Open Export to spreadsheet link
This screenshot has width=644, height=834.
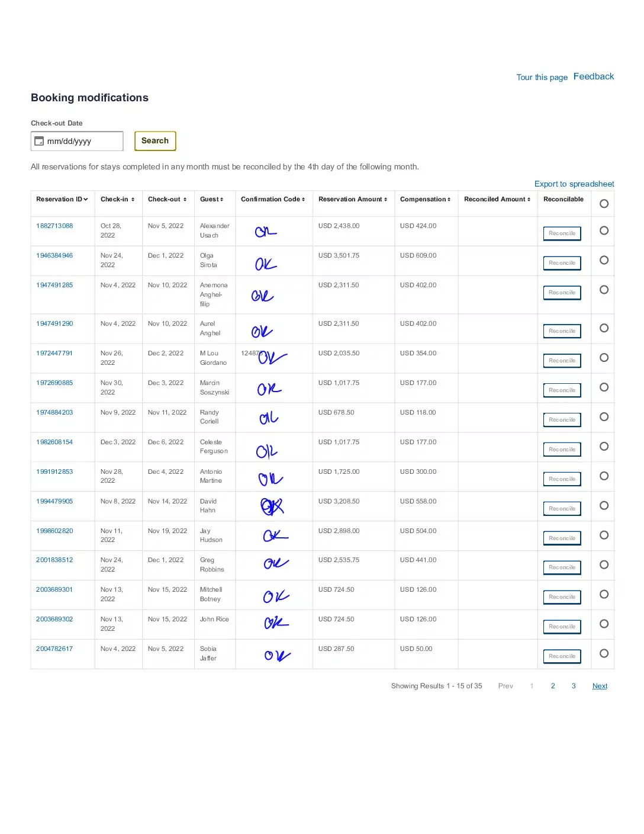click(574, 184)
